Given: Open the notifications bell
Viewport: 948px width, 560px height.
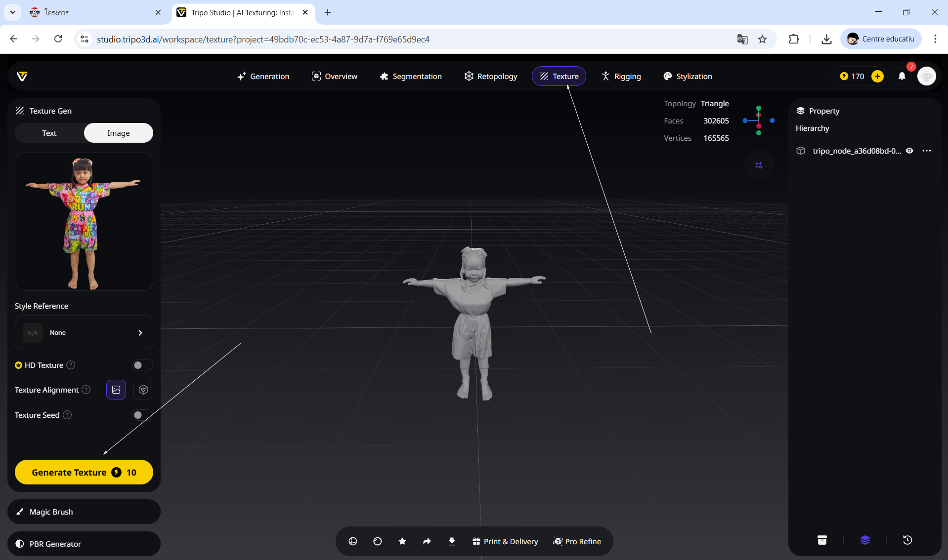Looking at the screenshot, I should point(902,76).
